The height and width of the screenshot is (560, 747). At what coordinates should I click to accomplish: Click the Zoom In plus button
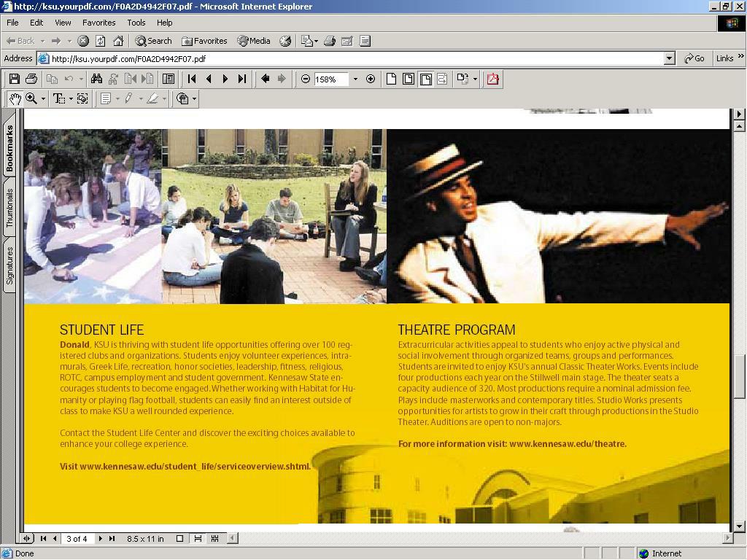coord(371,79)
